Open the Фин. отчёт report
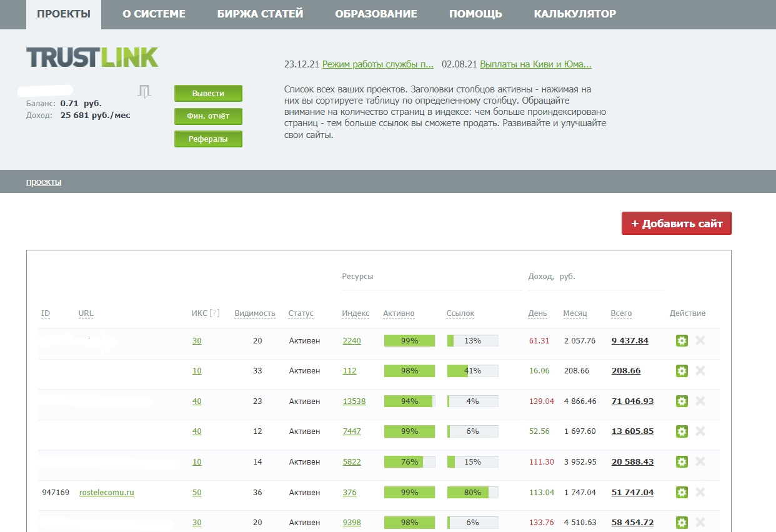 [x=208, y=116]
